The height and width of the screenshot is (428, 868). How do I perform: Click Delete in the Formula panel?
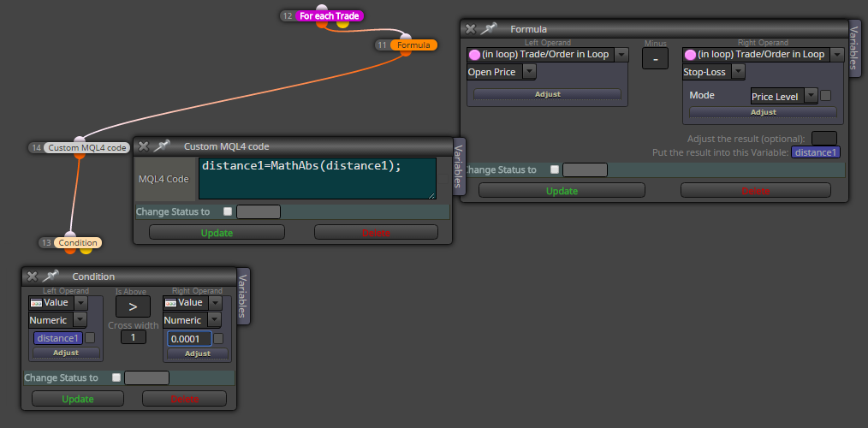[756, 191]
